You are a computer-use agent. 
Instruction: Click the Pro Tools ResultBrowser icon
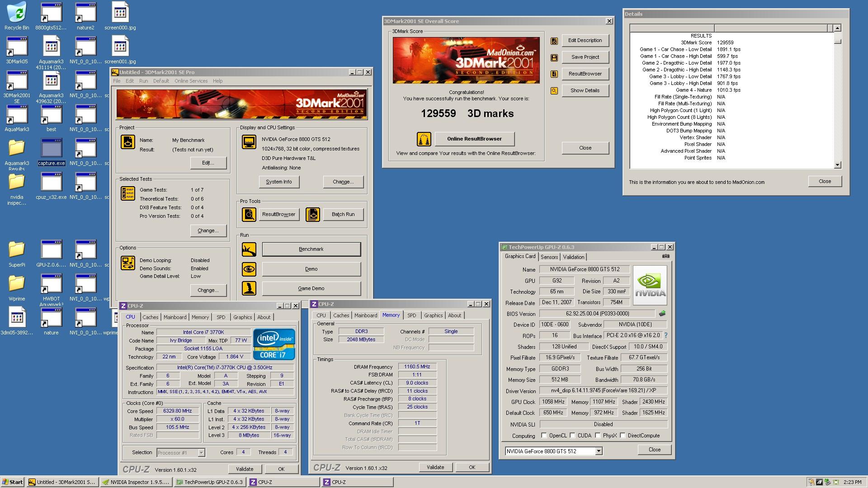(x=249, y=215)
